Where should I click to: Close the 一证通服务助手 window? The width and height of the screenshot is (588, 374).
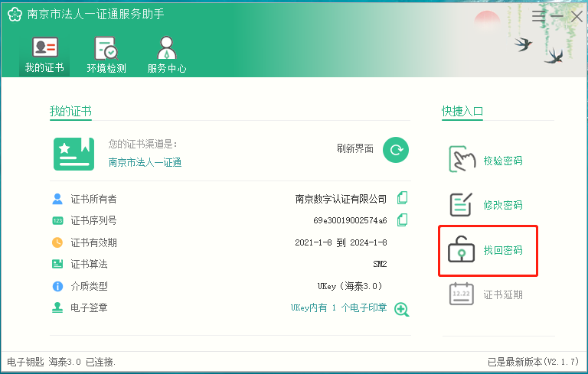click(577, 16)
